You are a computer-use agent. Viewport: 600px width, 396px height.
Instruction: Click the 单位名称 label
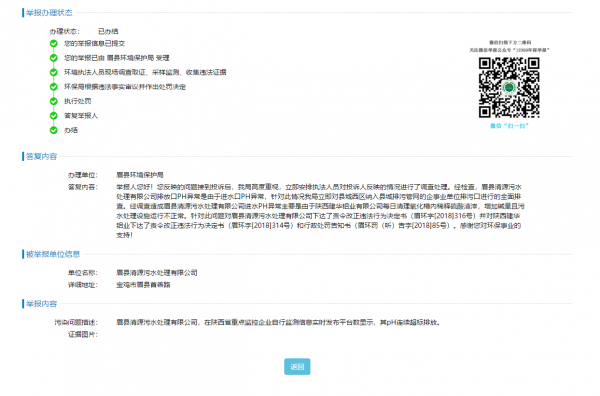(83, 273)
